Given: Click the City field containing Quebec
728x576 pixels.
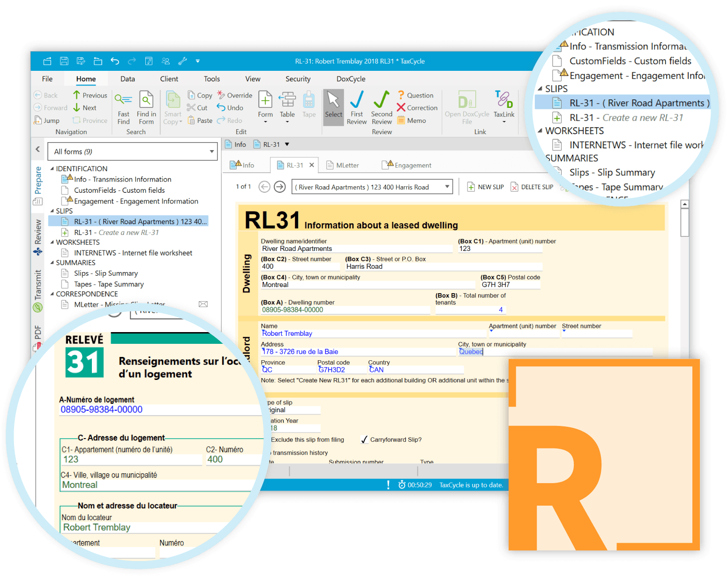Looking at the screenshot, I should [x=555, y=352].
